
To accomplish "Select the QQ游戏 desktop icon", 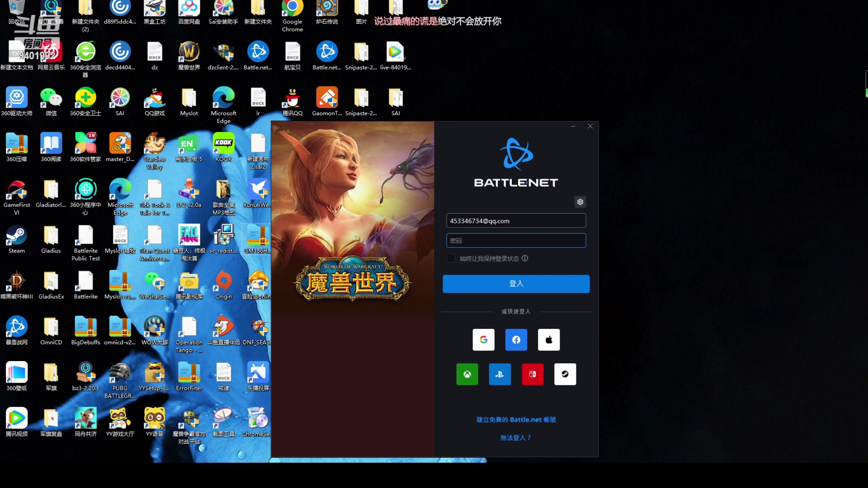I will (155, 102).
